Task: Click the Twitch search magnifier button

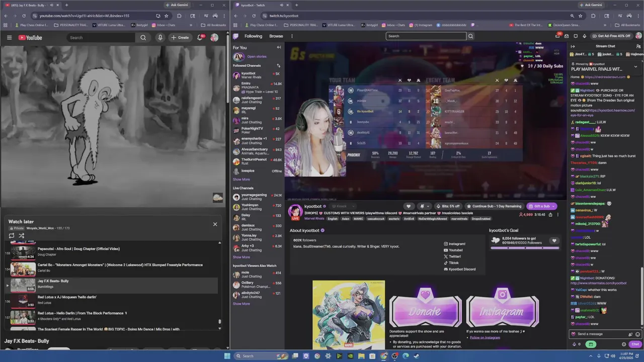Action: click(471, 36)
